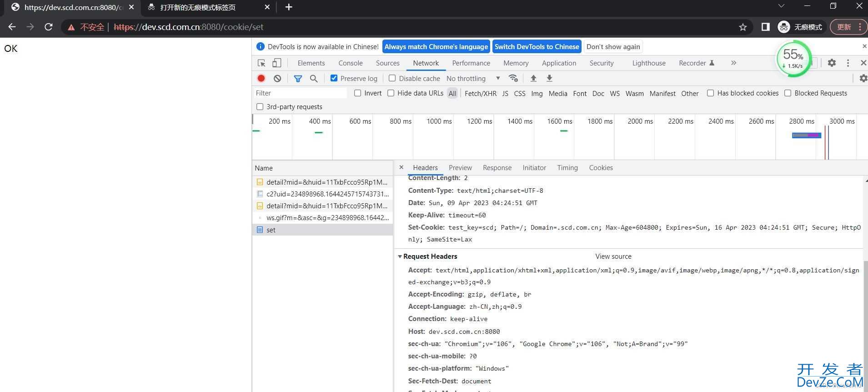Check 3rd-party requests
868x392 pixels.
[x=260, y=107]
